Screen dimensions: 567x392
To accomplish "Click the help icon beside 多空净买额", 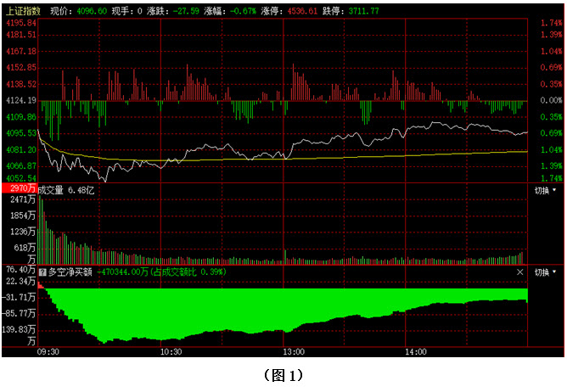I will [42, 272].
